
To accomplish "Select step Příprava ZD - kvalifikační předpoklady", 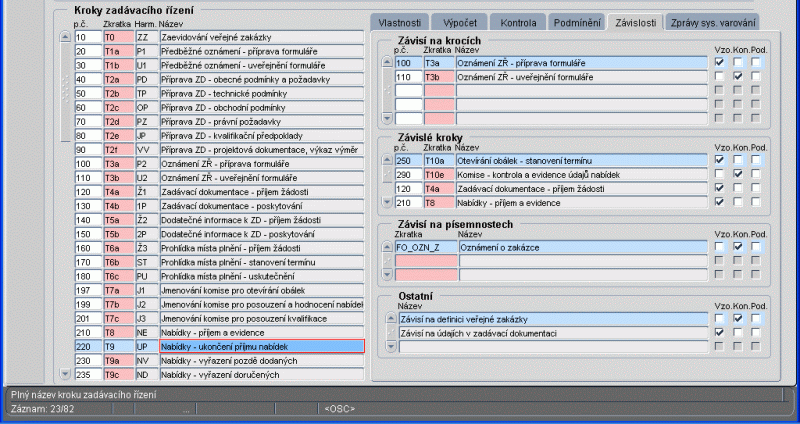I will [x=262, y=136].
